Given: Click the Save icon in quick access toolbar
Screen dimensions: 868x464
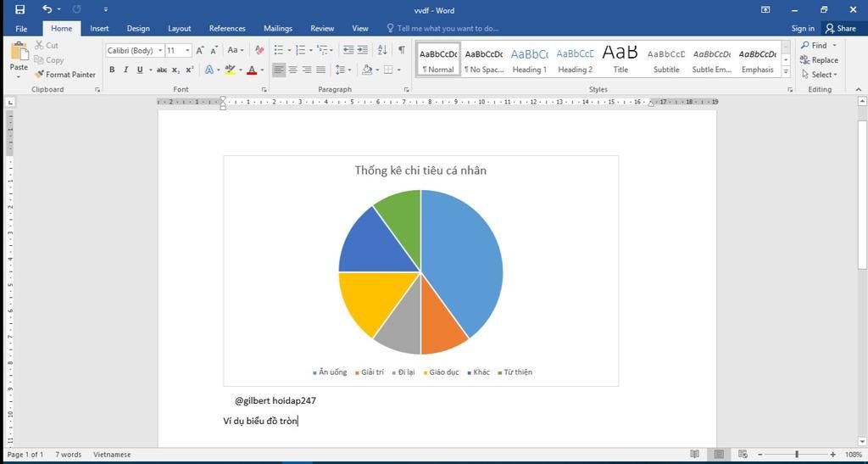Looking at the screenshot, I should [x=20, y=10].
